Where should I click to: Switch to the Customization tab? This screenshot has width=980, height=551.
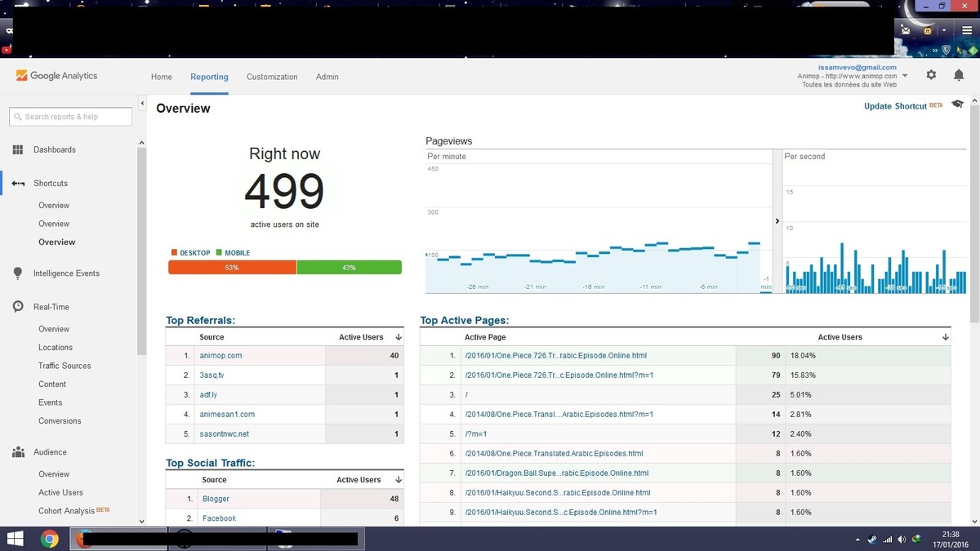pos(272,77)
